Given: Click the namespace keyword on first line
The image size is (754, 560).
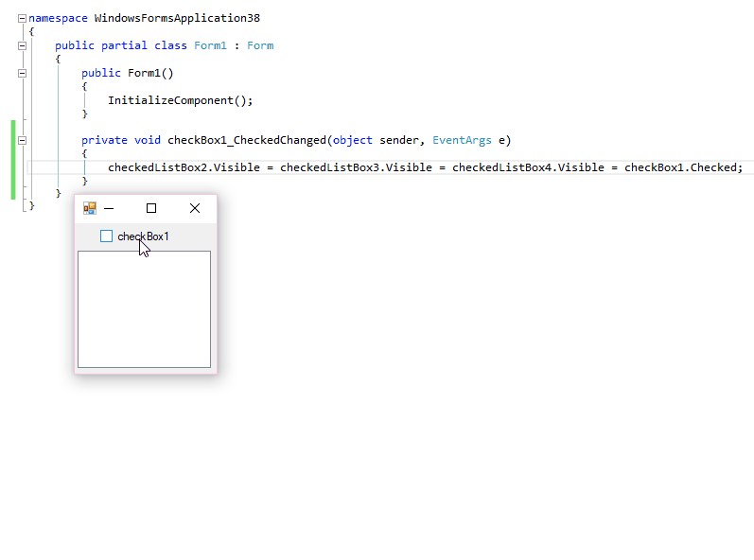Looking at the screenshot, I should 59,18.
